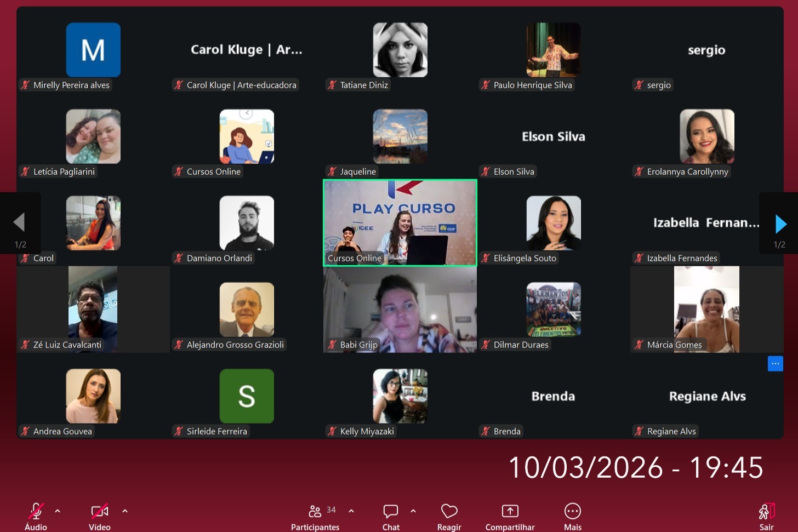
Task: Open the Participantes panel icon
Action: (x=315, y=511)
